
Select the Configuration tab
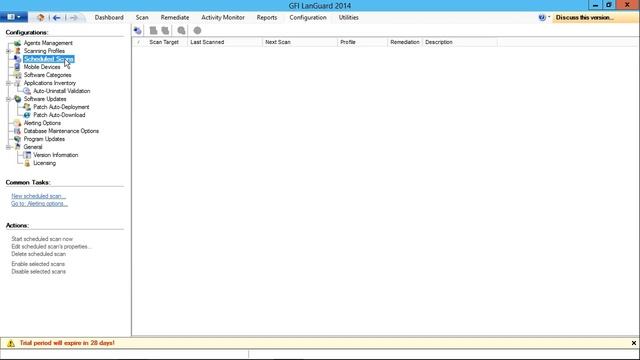pos(308,18)
